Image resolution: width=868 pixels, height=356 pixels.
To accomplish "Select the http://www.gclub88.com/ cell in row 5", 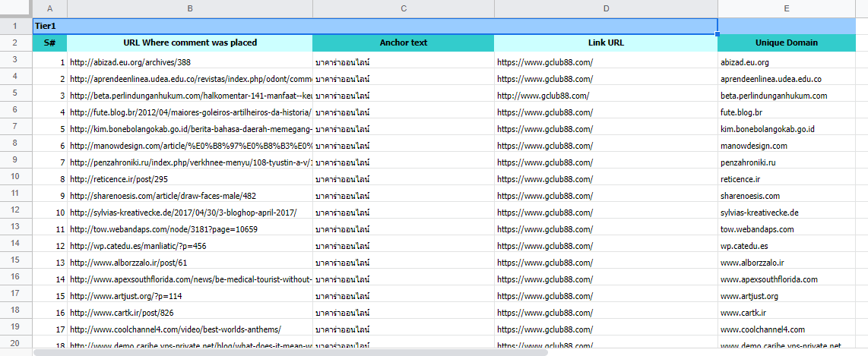I will [x=606, y=96].
